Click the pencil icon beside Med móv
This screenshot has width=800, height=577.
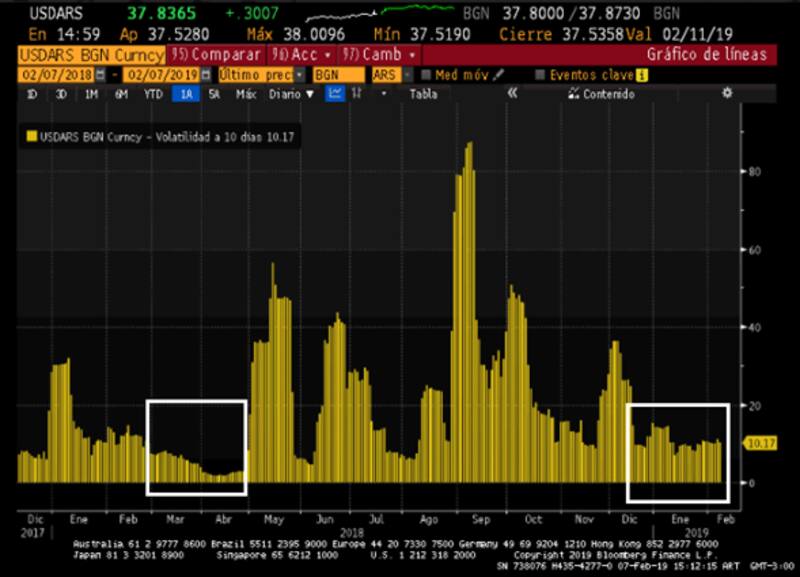499,74
